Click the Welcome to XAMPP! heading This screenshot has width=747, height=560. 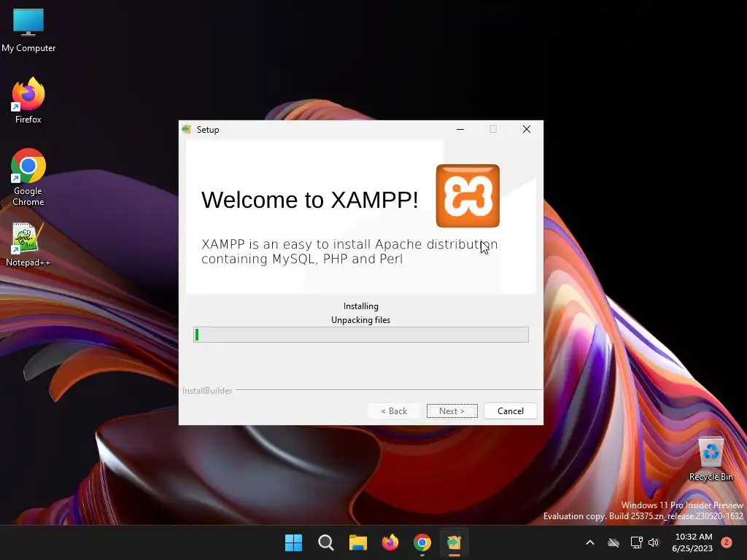tap(309, 200)
